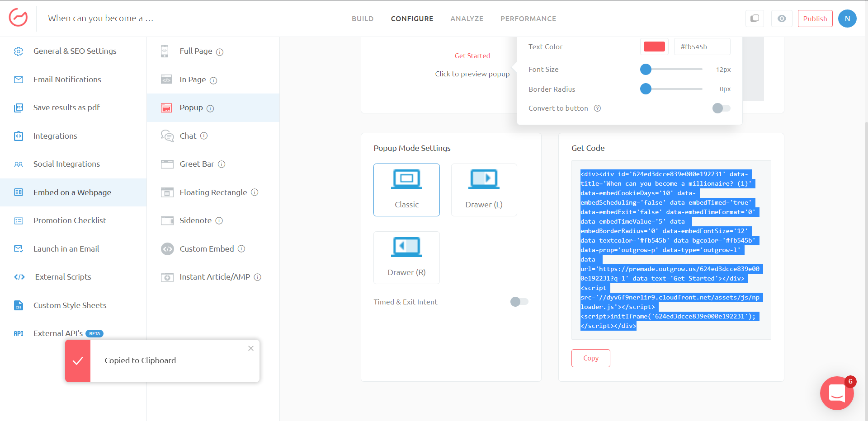
Task: Click the Font Size slider handle
Action: click(646, 69)
